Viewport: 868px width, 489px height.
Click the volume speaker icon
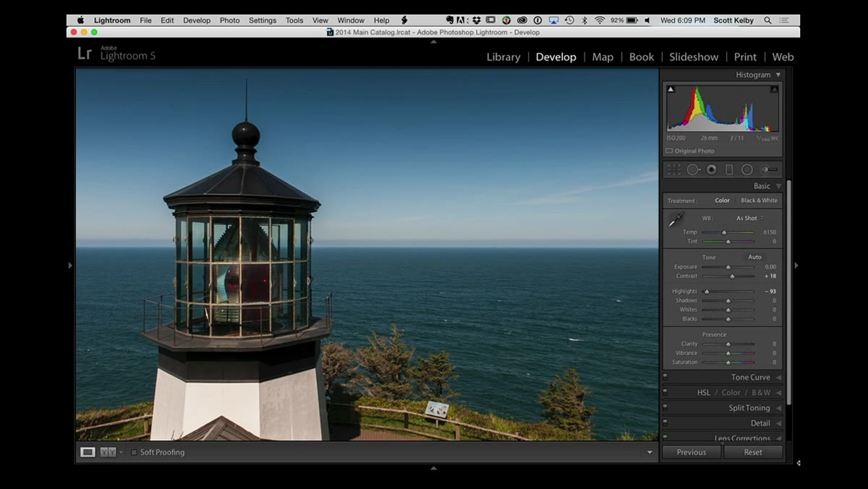[647, 20]
